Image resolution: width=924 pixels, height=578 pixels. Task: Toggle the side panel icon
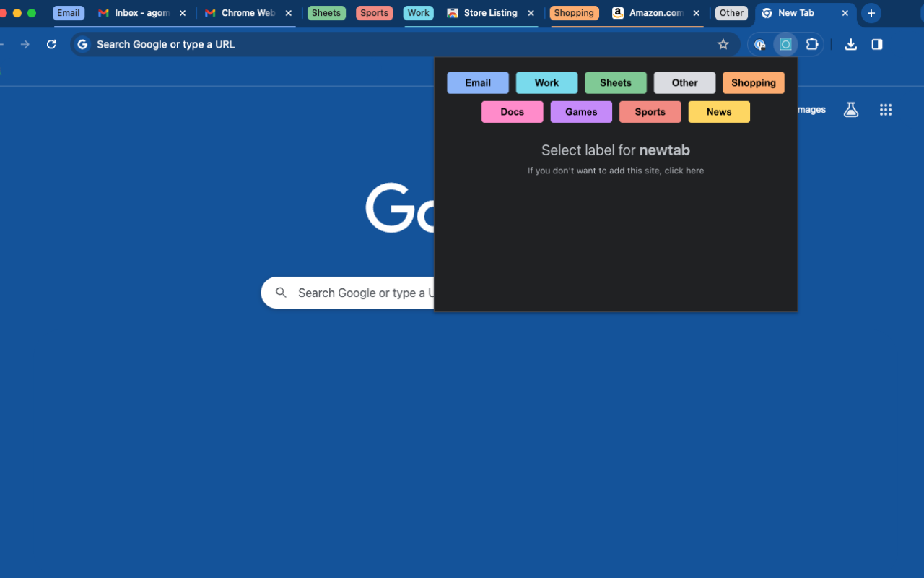pyautogui.click(x=876, y=44)
